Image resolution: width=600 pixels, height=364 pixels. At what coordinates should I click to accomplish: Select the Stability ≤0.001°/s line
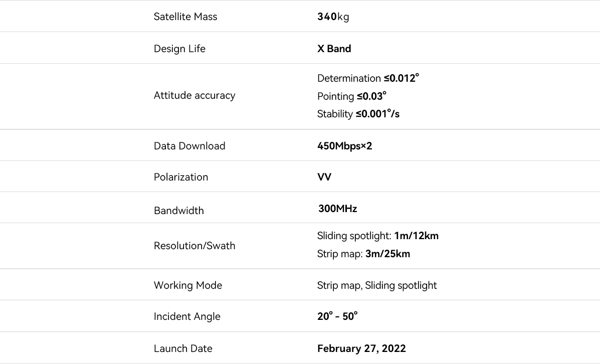click(x=358, y=114)
